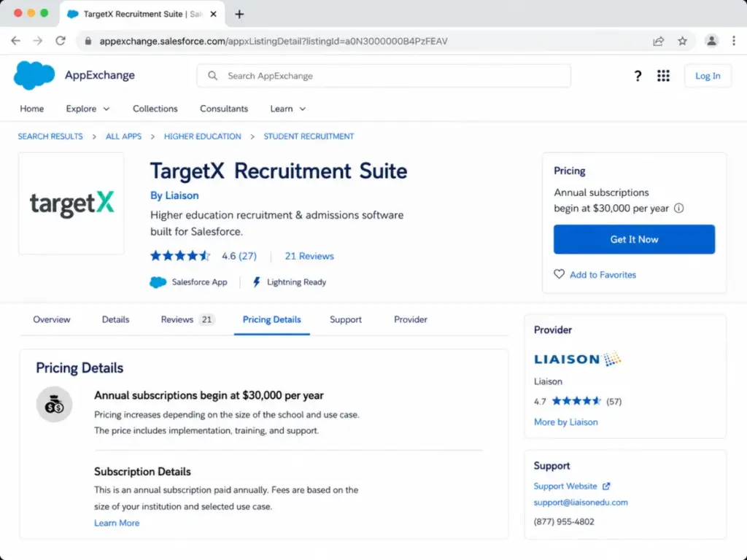The image size is (747, 560).
Task: Click the Get It Now button
Action: coord(634,239)
